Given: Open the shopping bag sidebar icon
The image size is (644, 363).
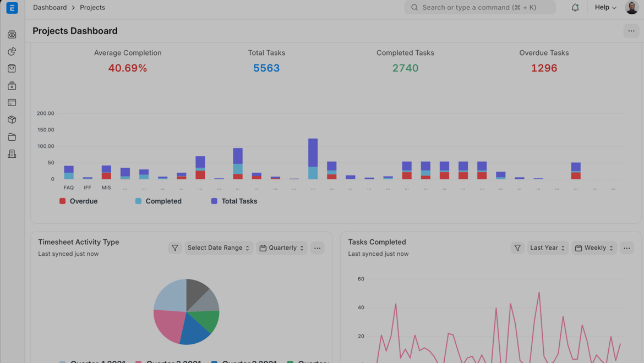Looking at the screenshot, I should click(12, 68).
